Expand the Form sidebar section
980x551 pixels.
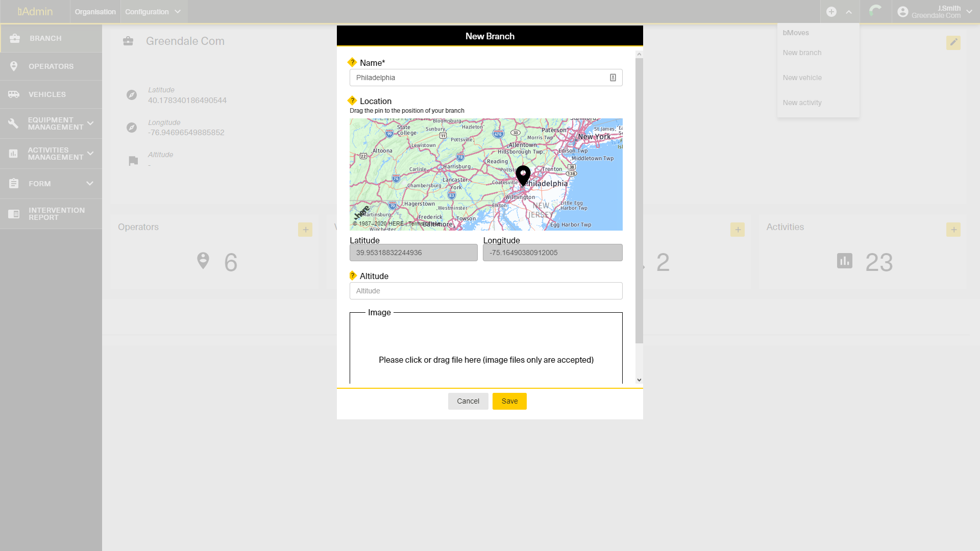pos(90,184)
